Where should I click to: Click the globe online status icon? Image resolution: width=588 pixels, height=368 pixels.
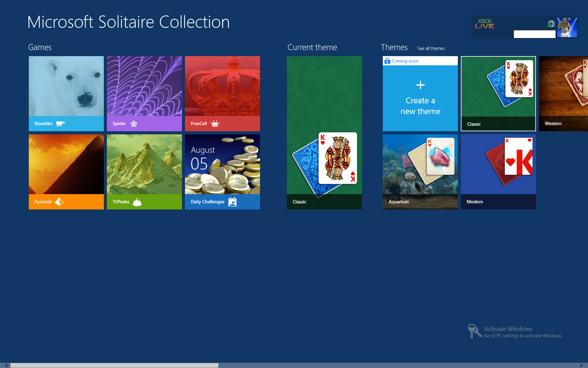click(x=551, y=24)
